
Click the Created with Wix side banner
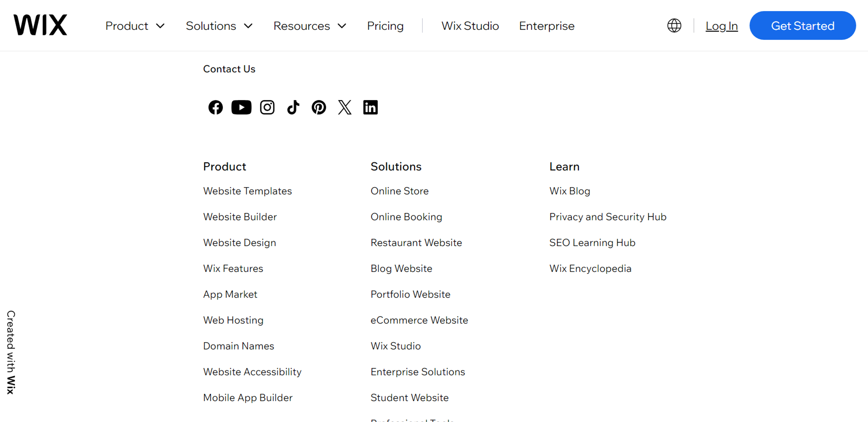point(11,352)
